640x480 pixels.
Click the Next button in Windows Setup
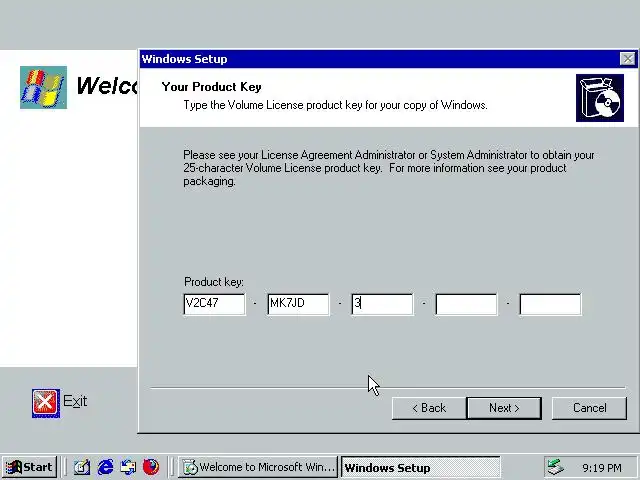[x=504, y=408]
